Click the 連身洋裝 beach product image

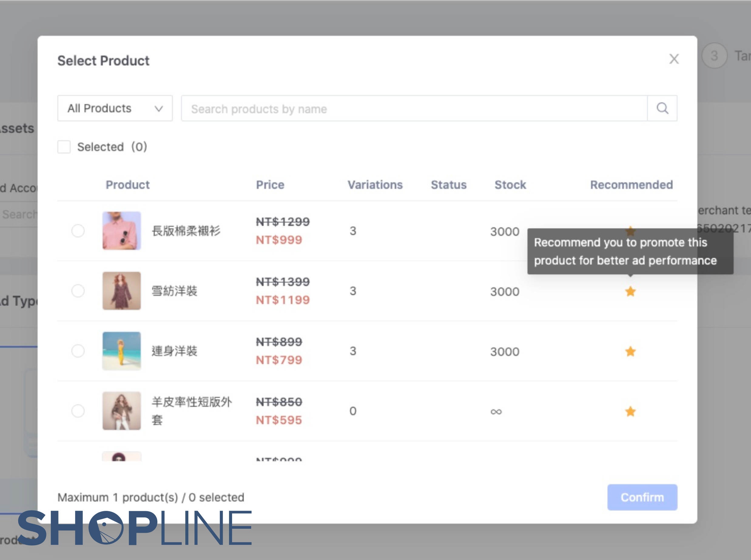[x=121, y=351]
